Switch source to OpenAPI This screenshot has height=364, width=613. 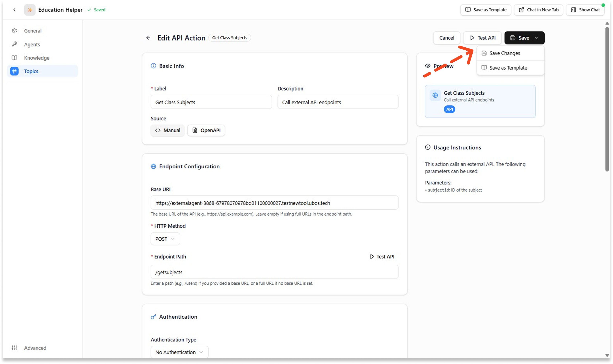(206, 130)
